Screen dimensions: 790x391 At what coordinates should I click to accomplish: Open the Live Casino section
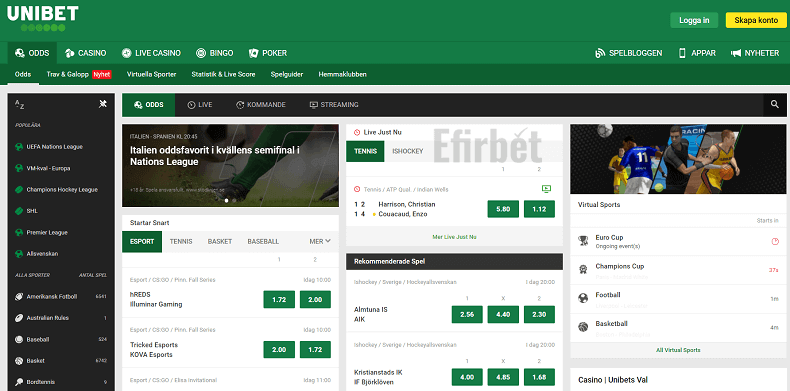tap(151, 53)
